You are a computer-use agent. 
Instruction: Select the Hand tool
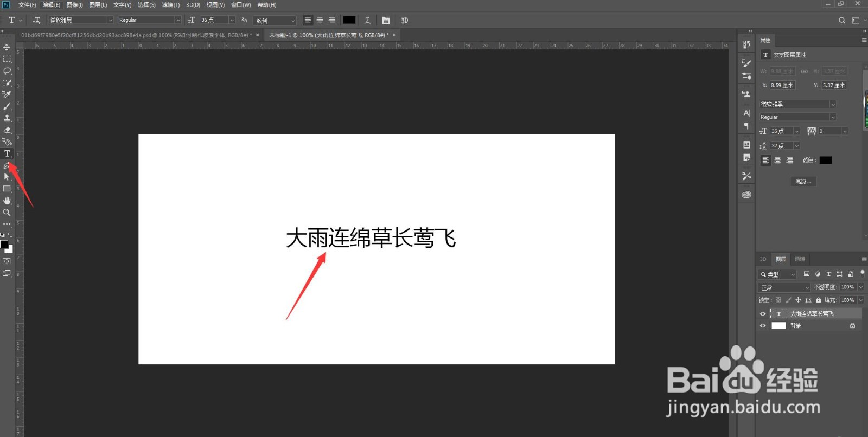point(7,201)
